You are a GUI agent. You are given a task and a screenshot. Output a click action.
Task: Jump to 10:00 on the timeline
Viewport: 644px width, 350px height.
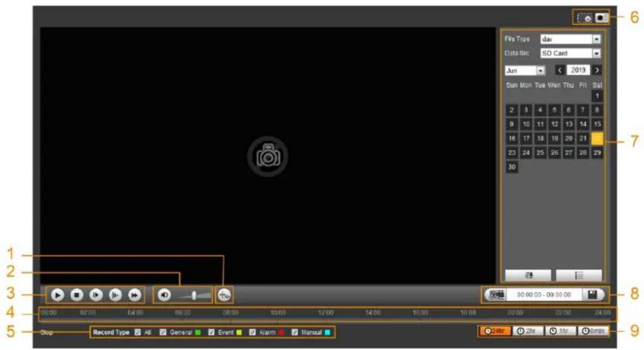tap(278, 313)
